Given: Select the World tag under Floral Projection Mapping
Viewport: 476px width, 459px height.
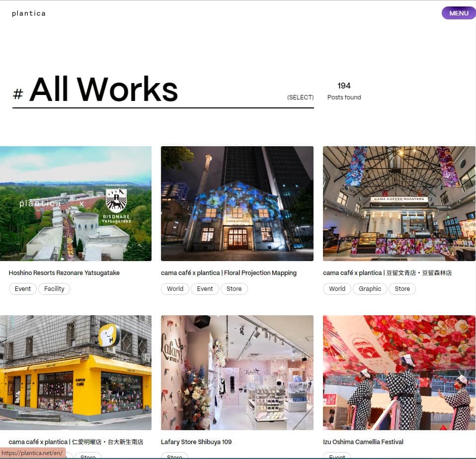Looking at the screenshot, I should point(175,289).
